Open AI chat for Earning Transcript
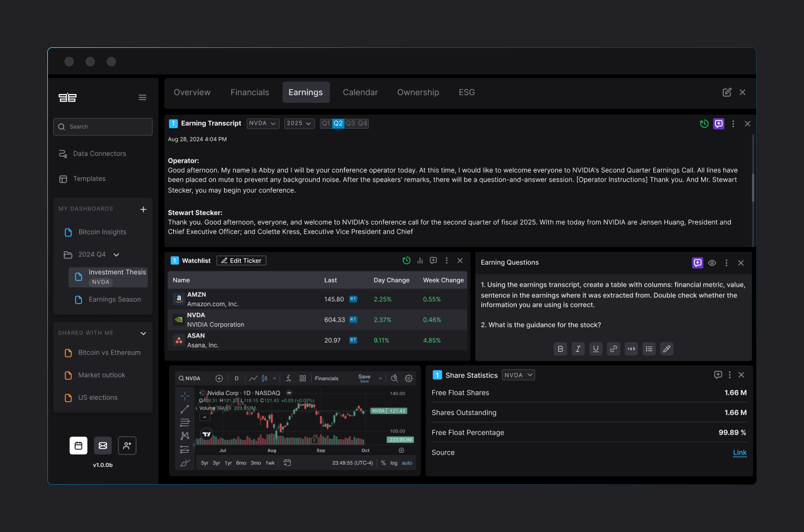The height and width of the screenshot is (532, 804). coord(719,124)
